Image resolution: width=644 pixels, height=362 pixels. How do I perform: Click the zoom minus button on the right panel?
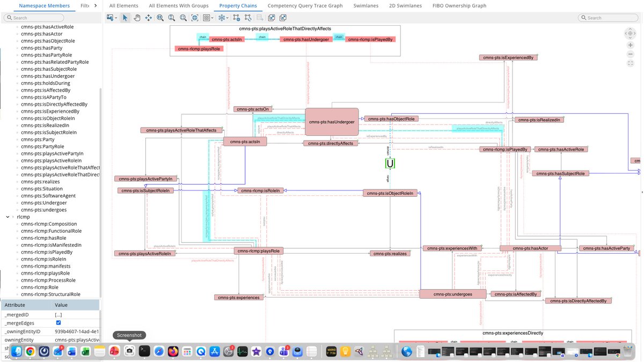(x=630, y=54)
